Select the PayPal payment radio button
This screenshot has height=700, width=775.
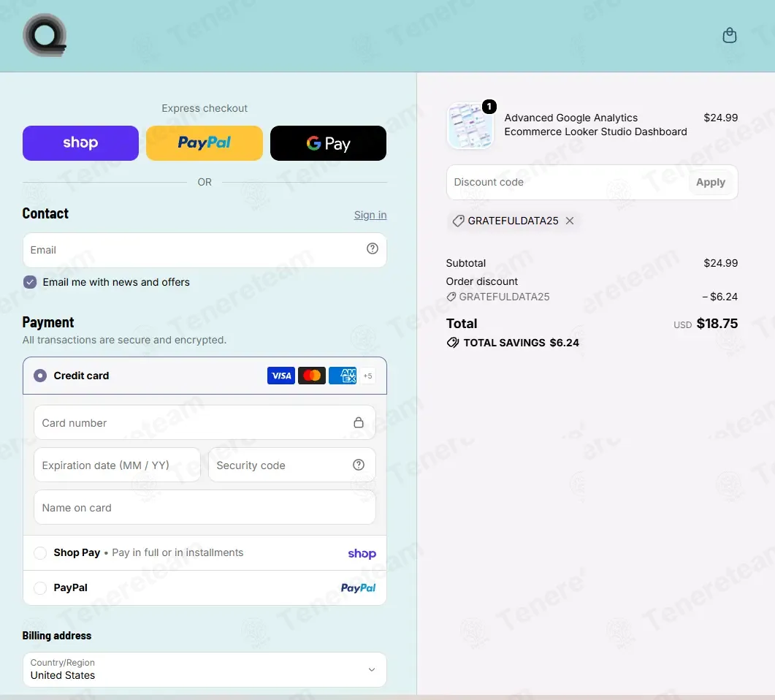coord(40,587)
